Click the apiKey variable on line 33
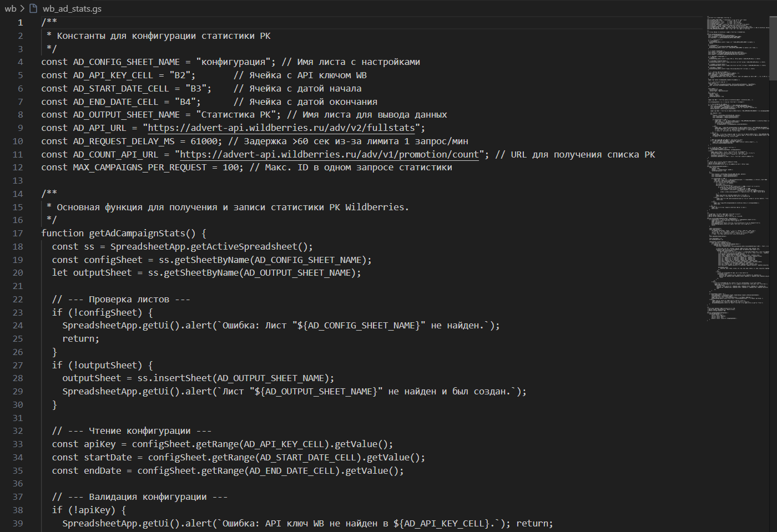Viewport: 777px width, 532px height. click(x=100, y=444)
